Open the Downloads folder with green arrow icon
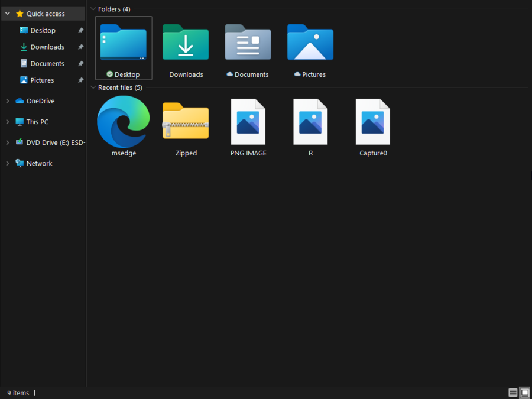The image size is (532, 399). coord(186,43)
